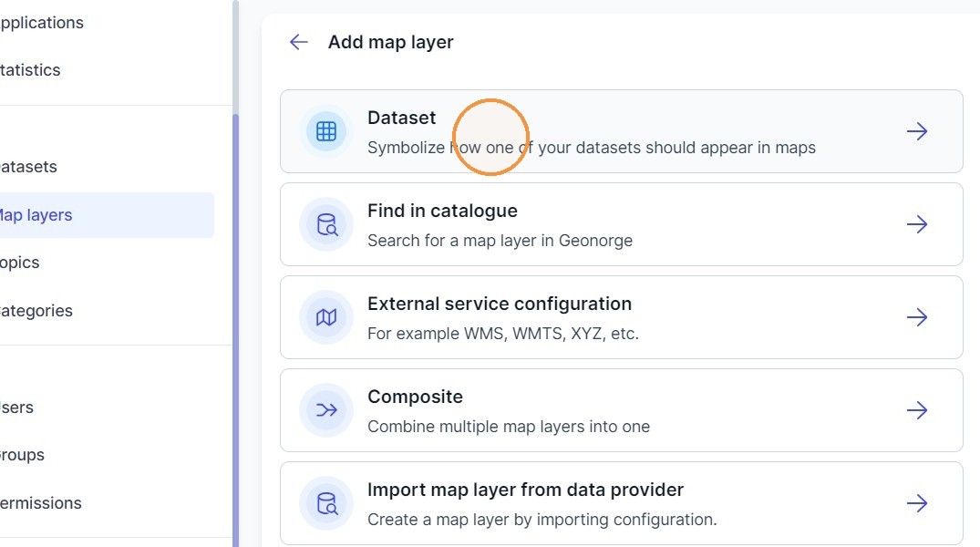Open Topics in the sidebar
This screenshot has width=980, height=547.
click(x=19, y=263)
